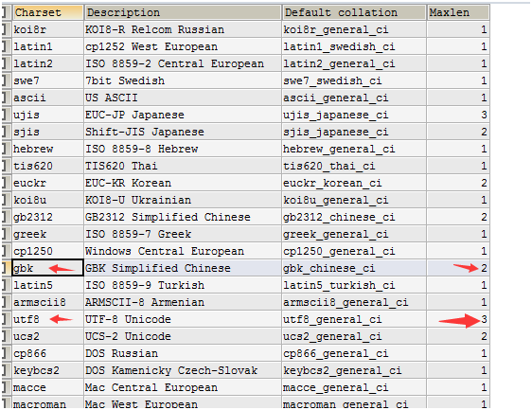Click the 'UTF-8 Unicode' description cell

point(183,319)
